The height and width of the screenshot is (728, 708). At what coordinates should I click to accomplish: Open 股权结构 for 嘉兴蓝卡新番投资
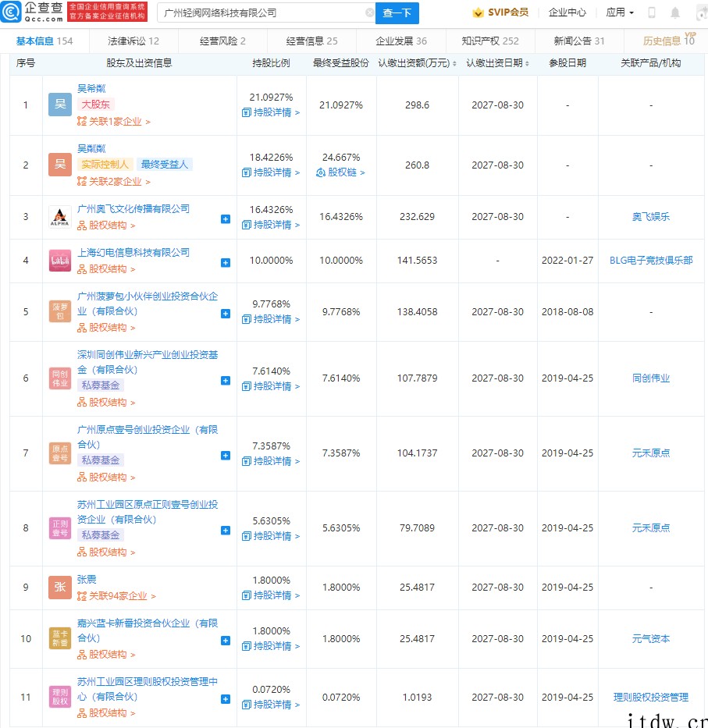106,655
